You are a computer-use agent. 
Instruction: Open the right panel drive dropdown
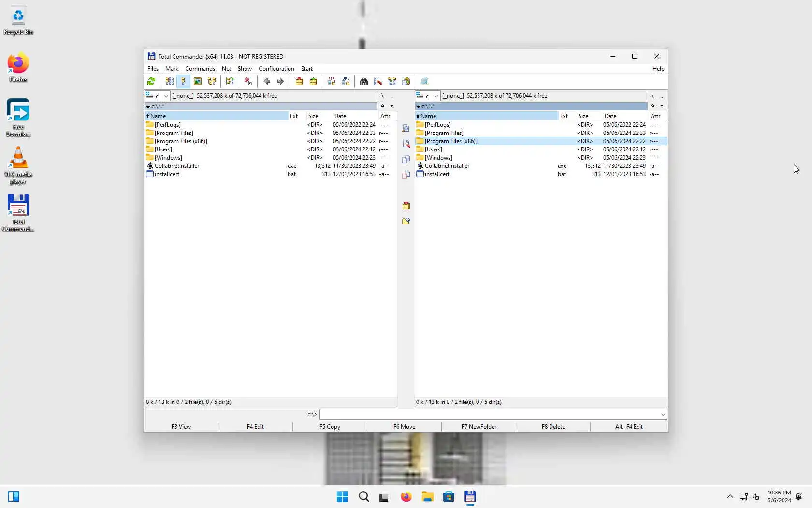click(x=428, y=96)
